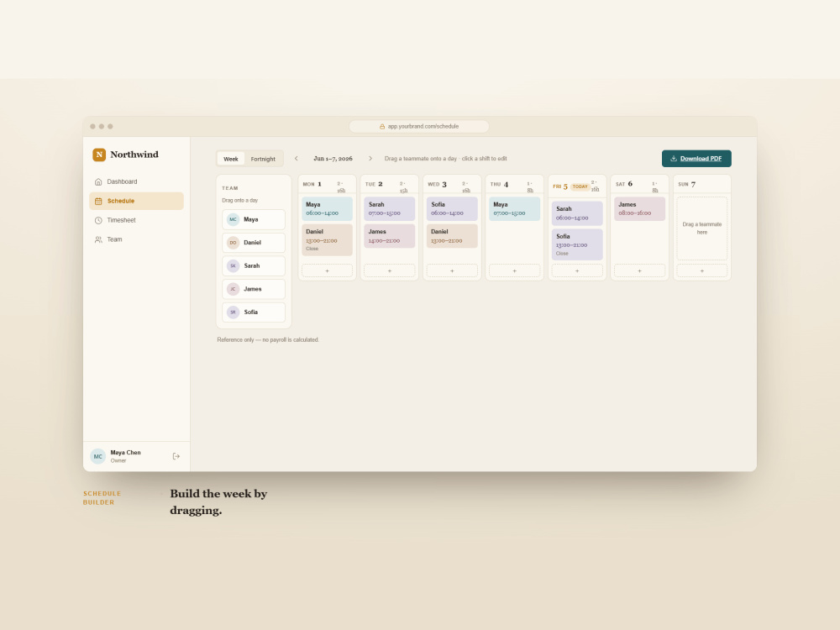Open James's Saturday 08:00–16:00 shift
Image resolution: width=840 pixels, height=630 pixels.
[x=639, y=209]
